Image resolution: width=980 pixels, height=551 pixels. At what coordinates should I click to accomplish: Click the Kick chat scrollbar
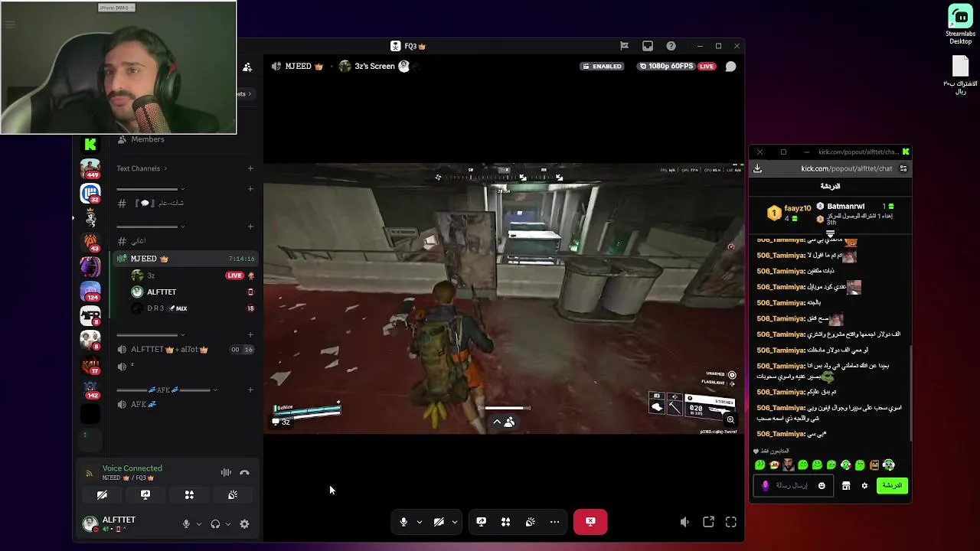pyautogui.click(x=910, y=393)
